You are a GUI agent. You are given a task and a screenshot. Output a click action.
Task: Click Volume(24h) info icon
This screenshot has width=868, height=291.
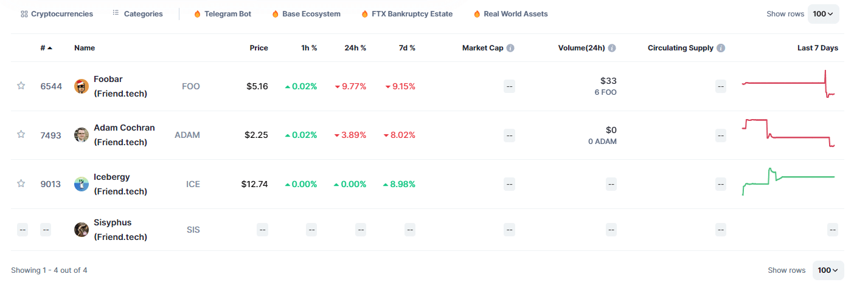point(612,48)
